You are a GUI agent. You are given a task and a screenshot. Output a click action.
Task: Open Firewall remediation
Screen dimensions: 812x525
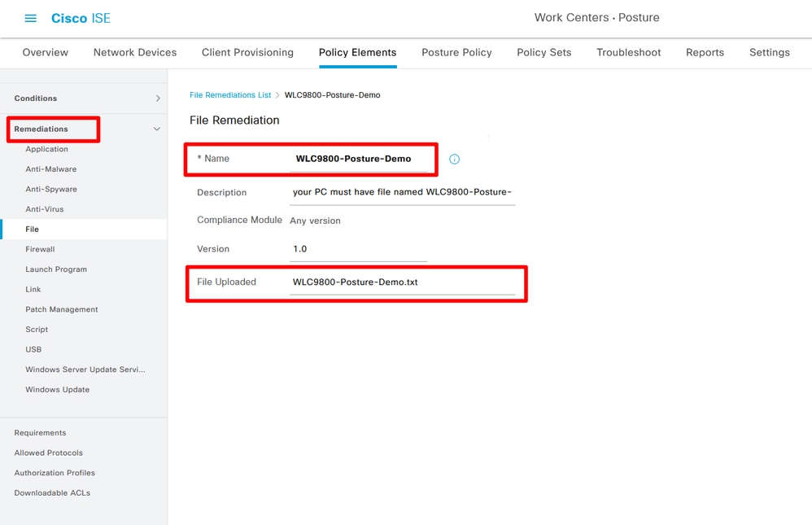click(40, 249)
